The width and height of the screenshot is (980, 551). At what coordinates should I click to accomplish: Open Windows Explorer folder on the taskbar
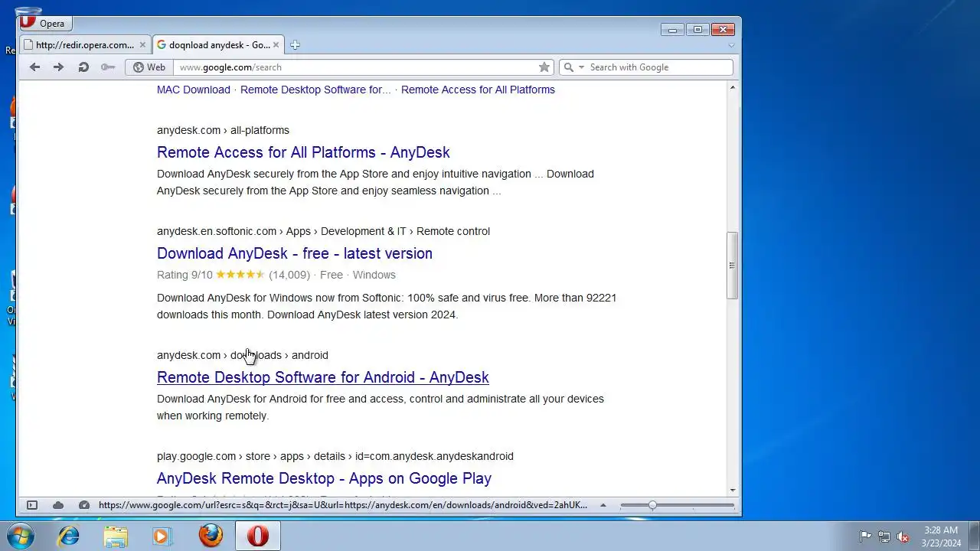(x=116, y=536)
